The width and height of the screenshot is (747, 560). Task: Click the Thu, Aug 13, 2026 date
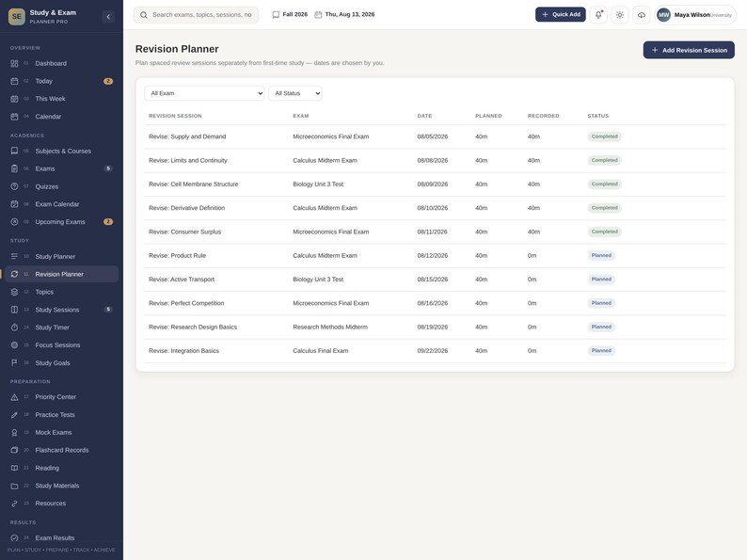tap(345, 15)
